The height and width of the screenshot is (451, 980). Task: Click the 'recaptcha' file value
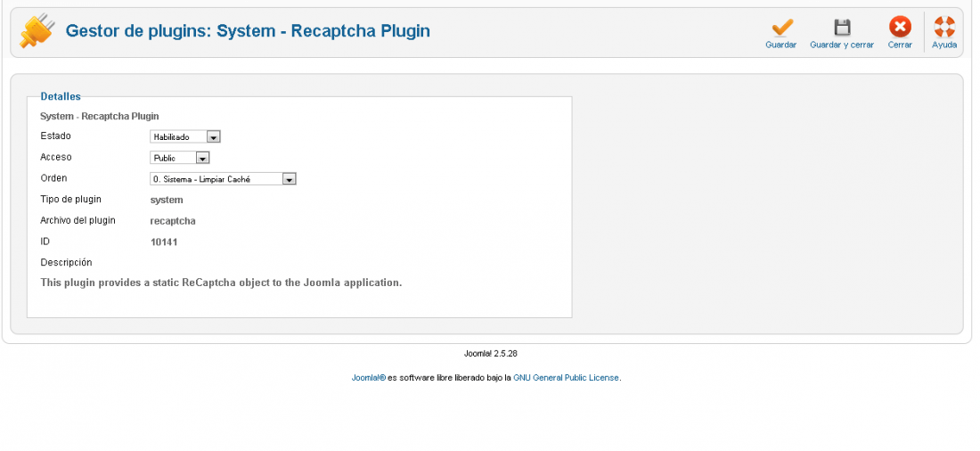tap(173, 221)
